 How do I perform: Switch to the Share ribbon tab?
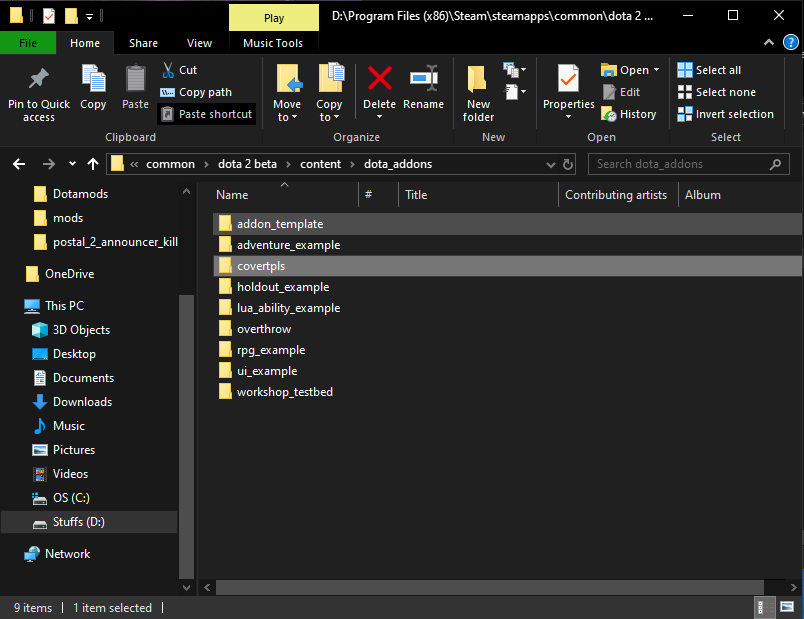(x=144, y=43)
